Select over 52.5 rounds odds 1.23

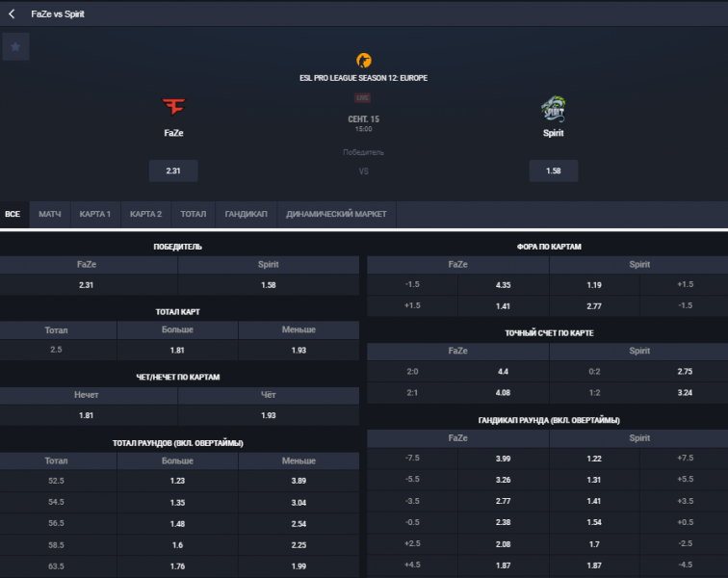(x=177, y=481)
